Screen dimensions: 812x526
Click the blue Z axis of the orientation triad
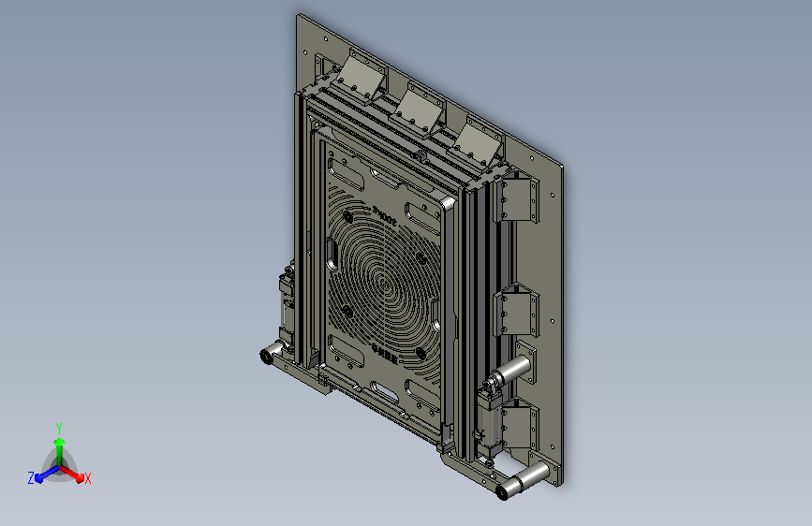coord(47,474)
